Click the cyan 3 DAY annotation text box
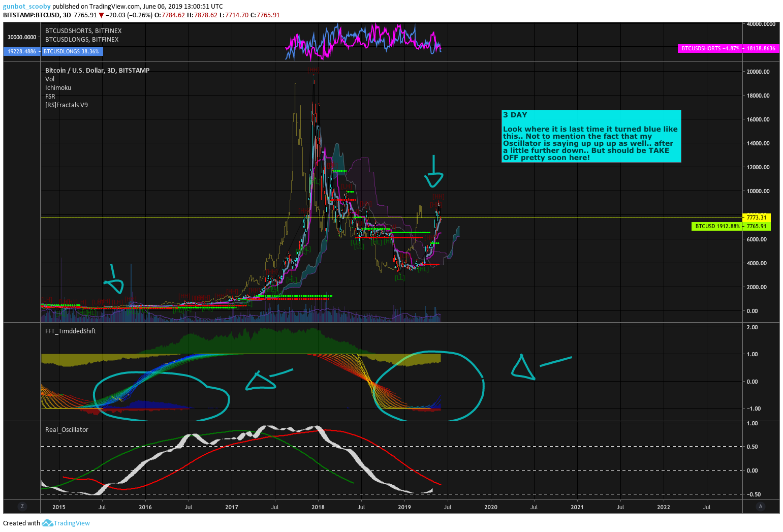Image resolution: width=783 pixels, height=532 pixels. [x=591, y=136]
